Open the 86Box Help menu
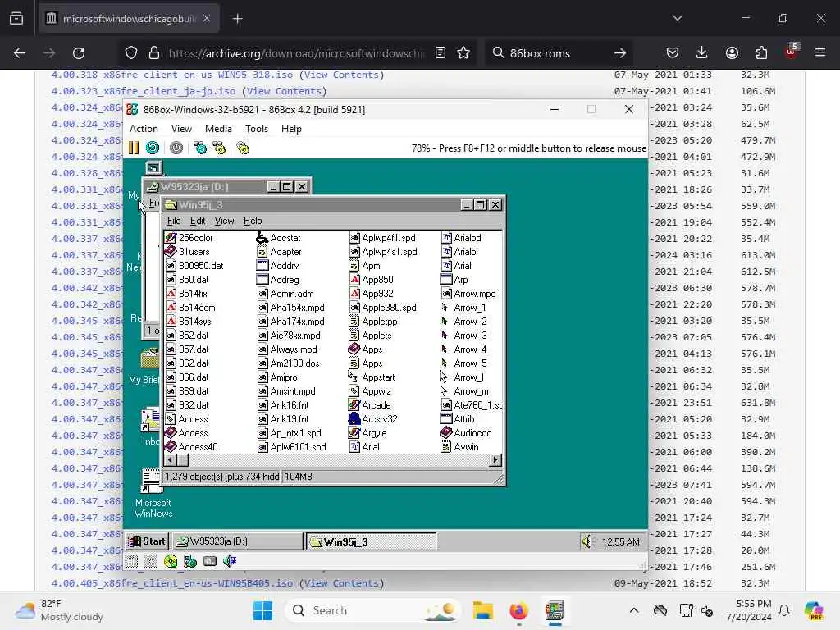This screenshot has width=840, height=630. [291, 129]
